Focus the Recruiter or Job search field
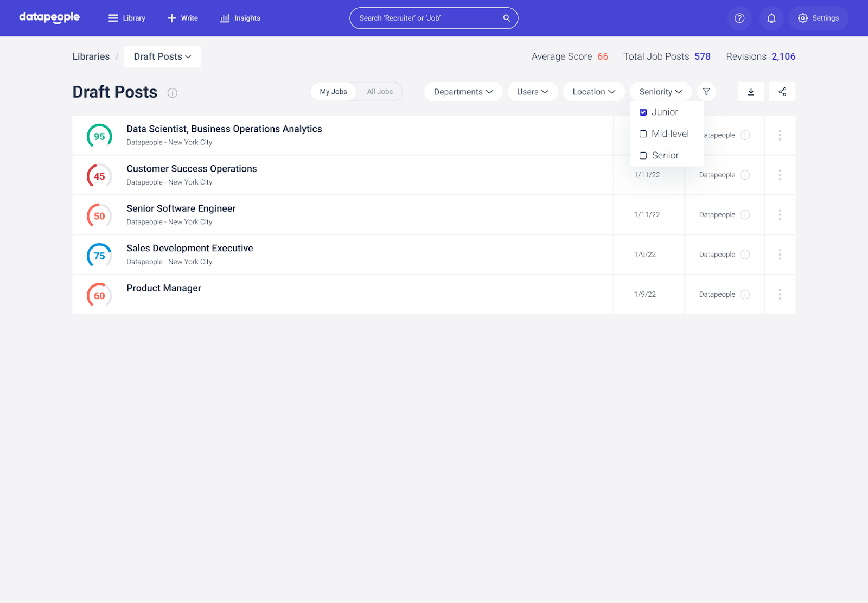 tap(433, 18)
